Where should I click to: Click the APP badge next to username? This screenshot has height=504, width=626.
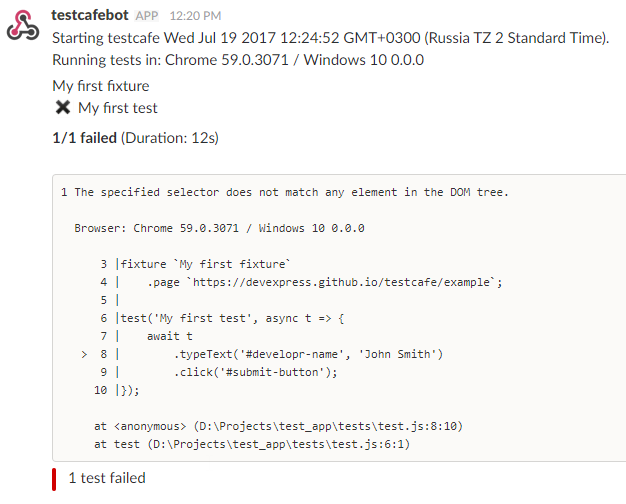(x=147, y=17)
